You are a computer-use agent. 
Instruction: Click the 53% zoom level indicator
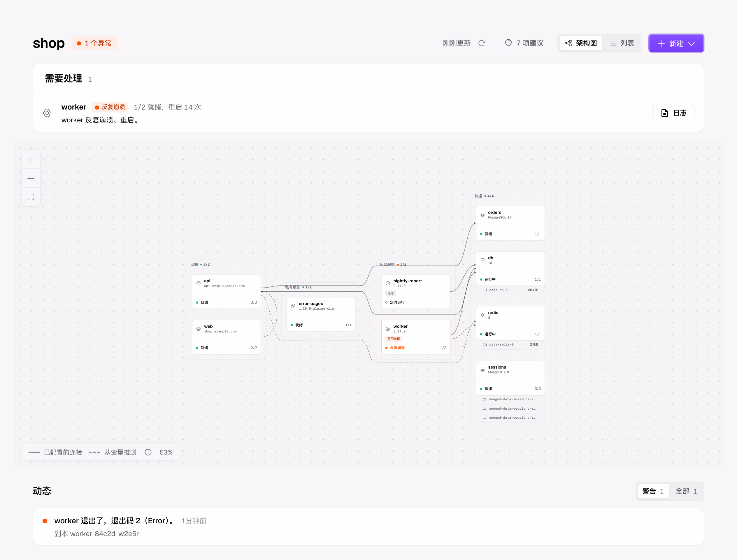pos(166,452)
